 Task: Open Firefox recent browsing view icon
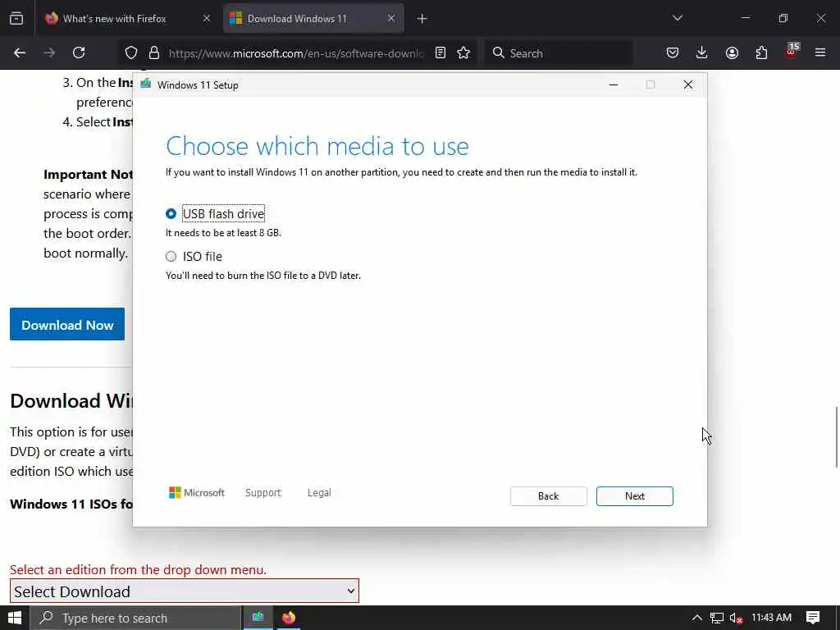16,19
